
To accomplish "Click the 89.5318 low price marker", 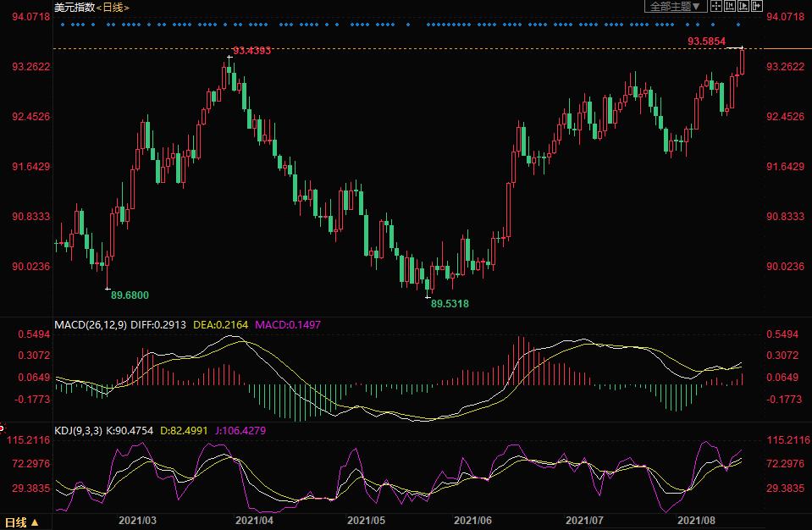I will pyautogui.click(x=450, y=303).
